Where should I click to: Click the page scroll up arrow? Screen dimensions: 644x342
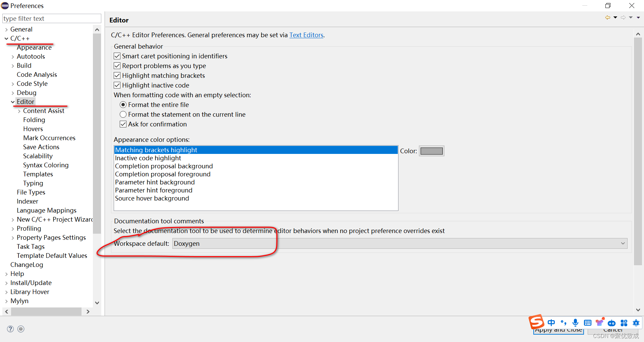(638, 34)
